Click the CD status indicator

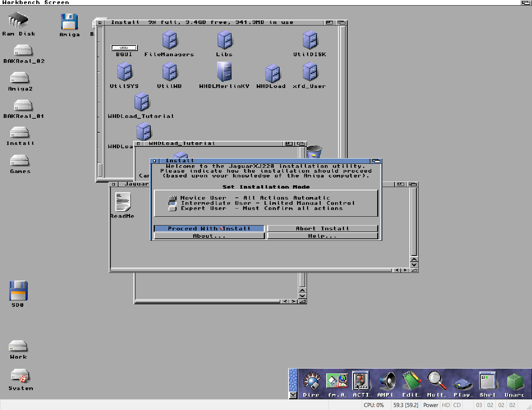pos(457,405)
